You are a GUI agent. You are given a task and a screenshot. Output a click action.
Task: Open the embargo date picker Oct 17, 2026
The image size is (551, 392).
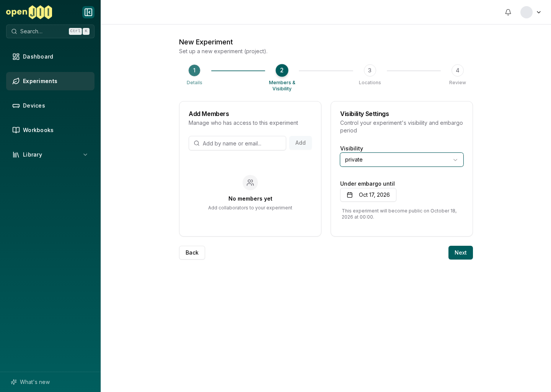tap(368, 195)
